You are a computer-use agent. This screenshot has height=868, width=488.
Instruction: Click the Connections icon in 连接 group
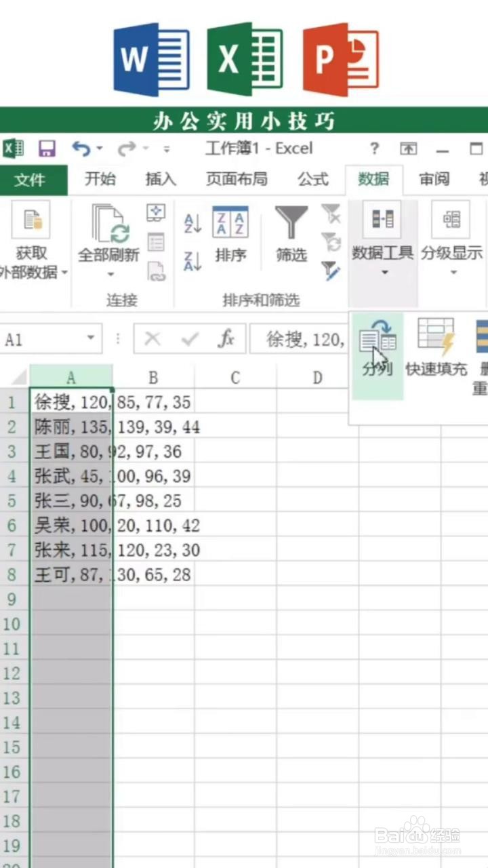point(157,212)
